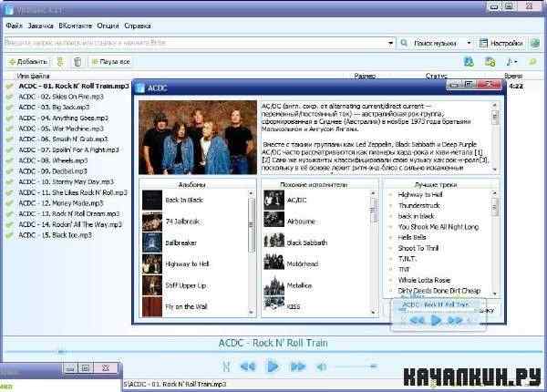The image size is (547, 392).
Task: Select Motörhead in similar artists
Action: pyautogui.click(x=303, y=264)
